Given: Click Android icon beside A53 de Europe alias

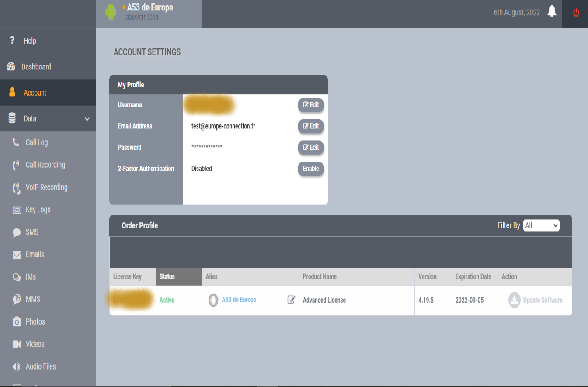Looking at the screenshot, I should click(x=213, y=300).
